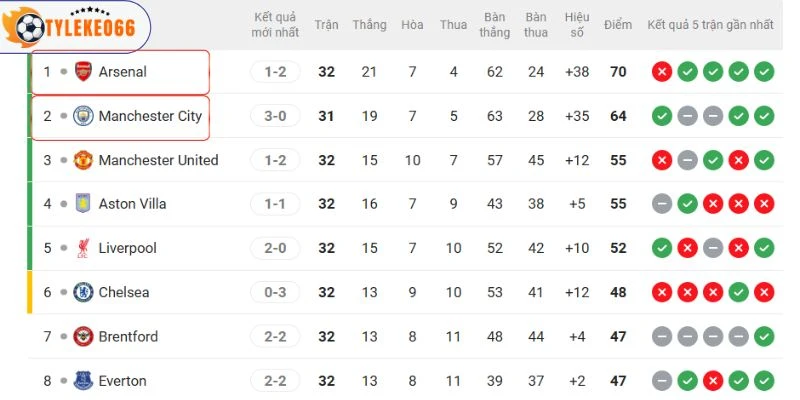Sort table by Hiệu số column
This screenshot has width=800, height=400.
[577, 24]
